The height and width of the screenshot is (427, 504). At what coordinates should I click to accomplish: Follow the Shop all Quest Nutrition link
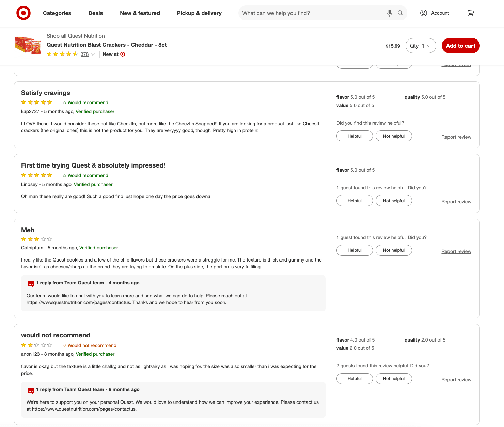(x=76, y=36)
